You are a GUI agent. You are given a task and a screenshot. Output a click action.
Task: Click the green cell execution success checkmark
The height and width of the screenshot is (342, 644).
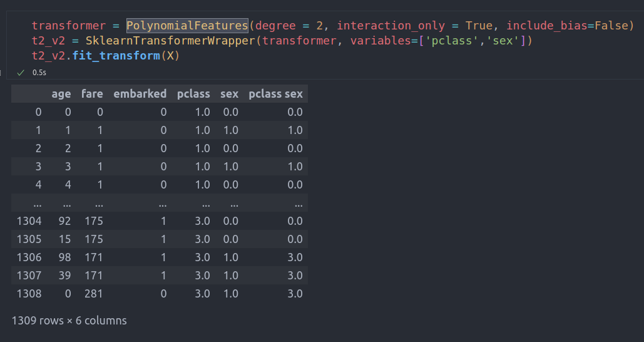click(x=21, y=73)
